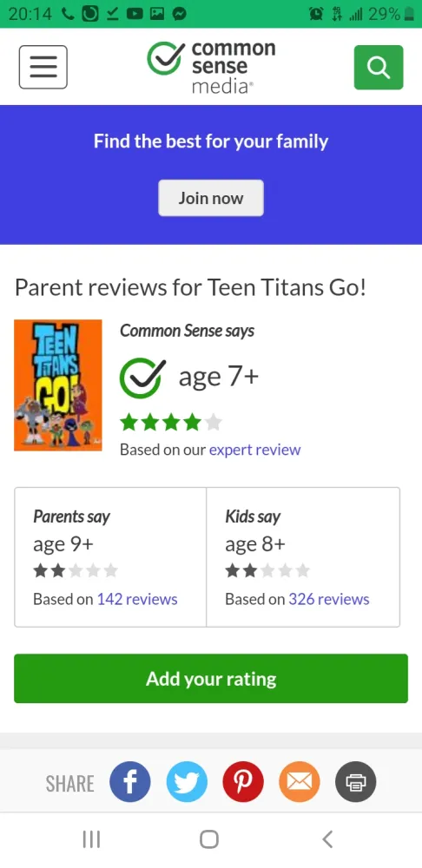Open the Common Sense Media logo home

pyautogui.click(x=211, y=67)
